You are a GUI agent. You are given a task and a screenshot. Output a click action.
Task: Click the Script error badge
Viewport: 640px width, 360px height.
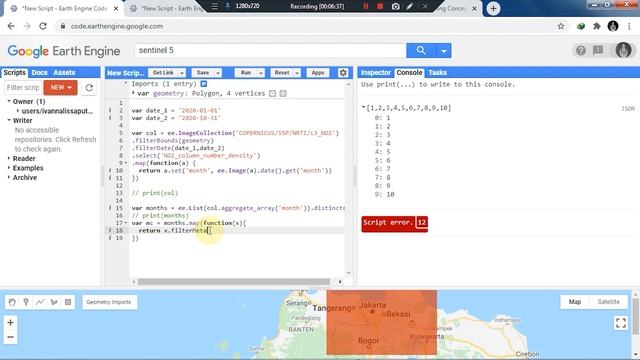pos(394,223)
